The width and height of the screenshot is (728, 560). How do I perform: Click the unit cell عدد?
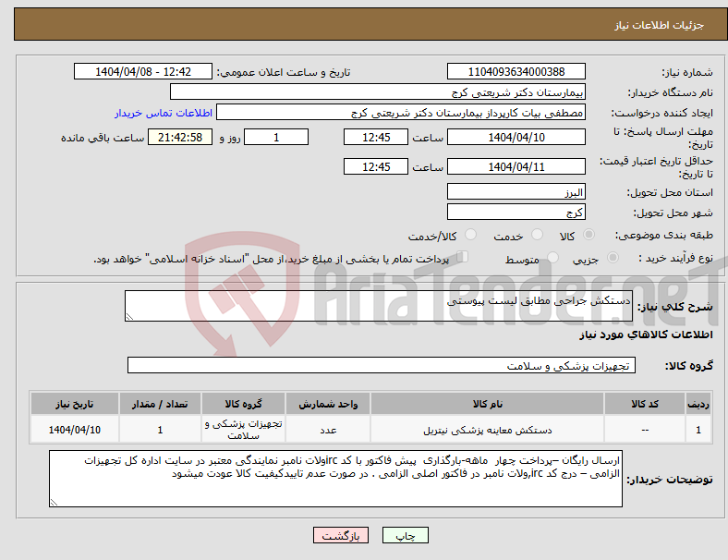click(328, 431)
